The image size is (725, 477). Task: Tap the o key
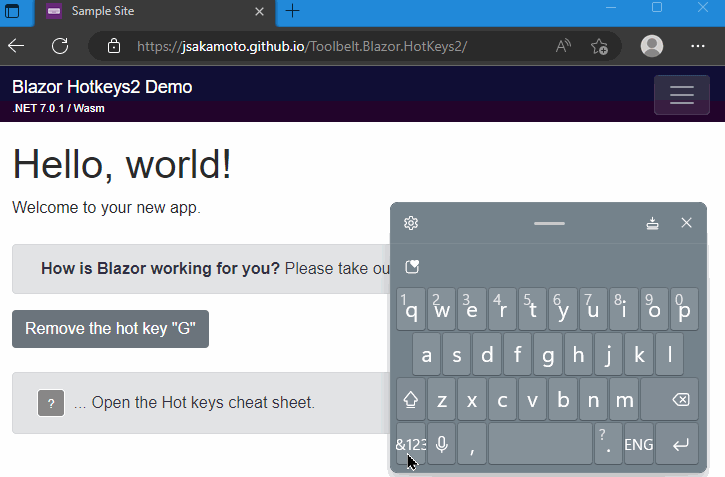(x=654, y=309)
